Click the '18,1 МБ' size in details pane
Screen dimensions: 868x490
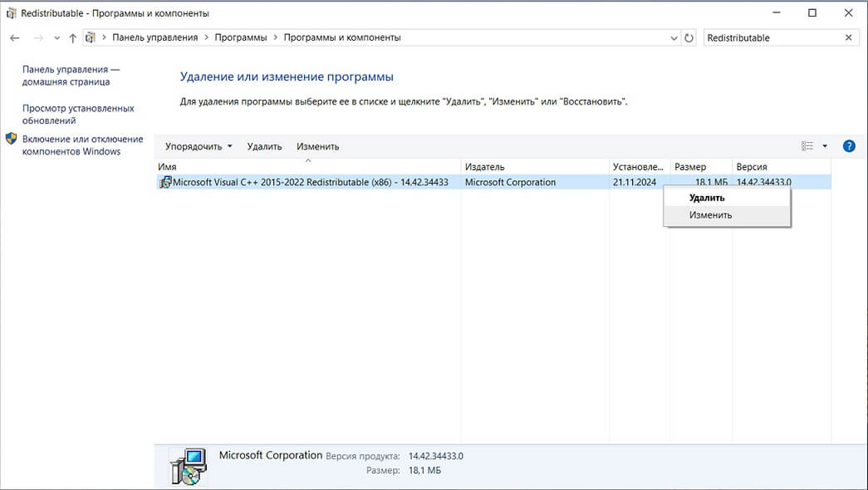click(424, 471)
